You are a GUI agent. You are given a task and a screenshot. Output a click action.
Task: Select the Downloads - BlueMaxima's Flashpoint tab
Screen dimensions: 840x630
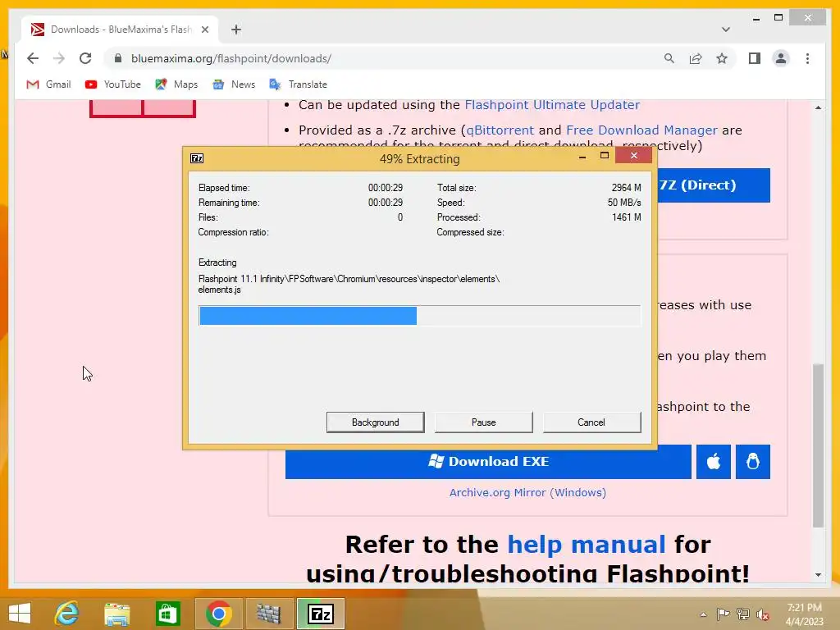(x=120, y=30)
